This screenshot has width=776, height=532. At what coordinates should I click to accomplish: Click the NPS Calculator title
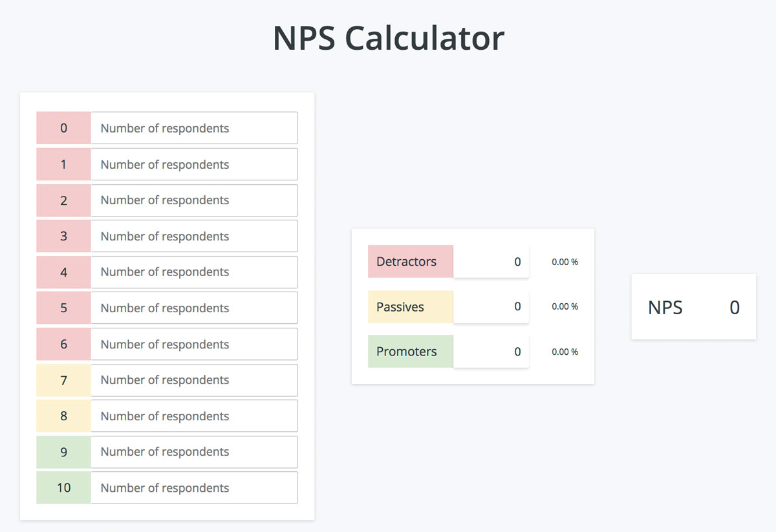(388, 37)
